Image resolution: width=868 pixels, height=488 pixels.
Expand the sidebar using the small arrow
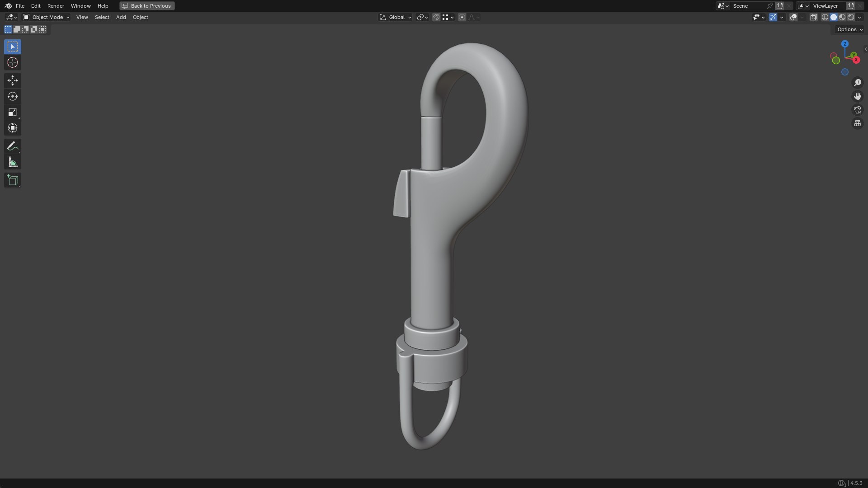865,49
